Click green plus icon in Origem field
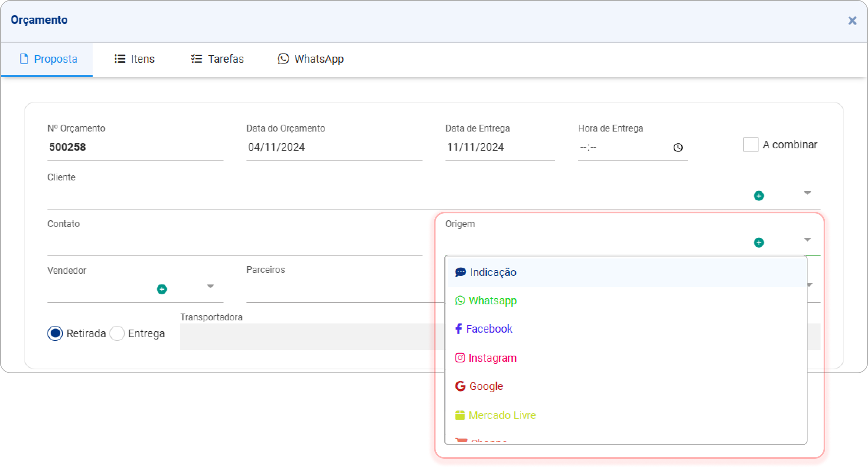Viewport: 868px width, 468px height. click(759, 242)
